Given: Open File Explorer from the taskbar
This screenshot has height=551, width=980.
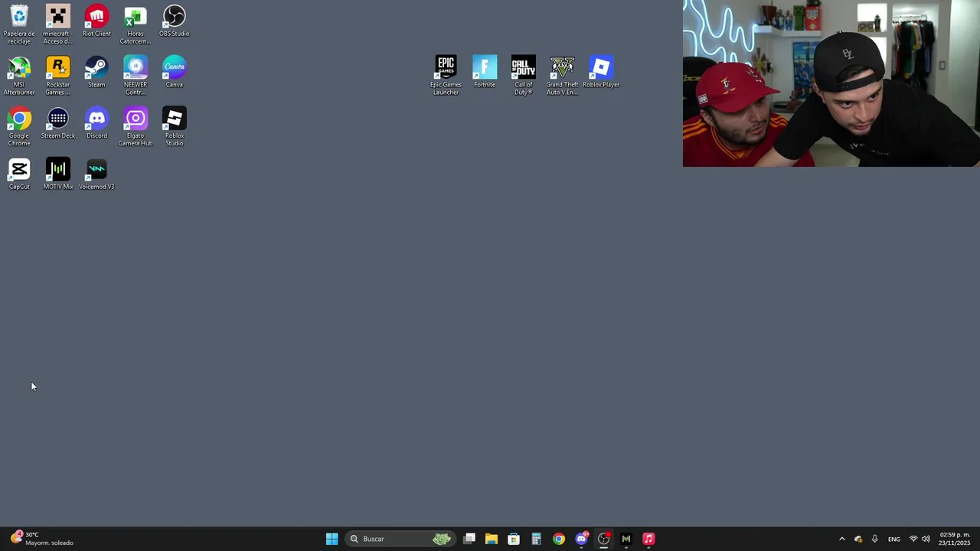Looking at the screenshot, I should coord(492,539).
